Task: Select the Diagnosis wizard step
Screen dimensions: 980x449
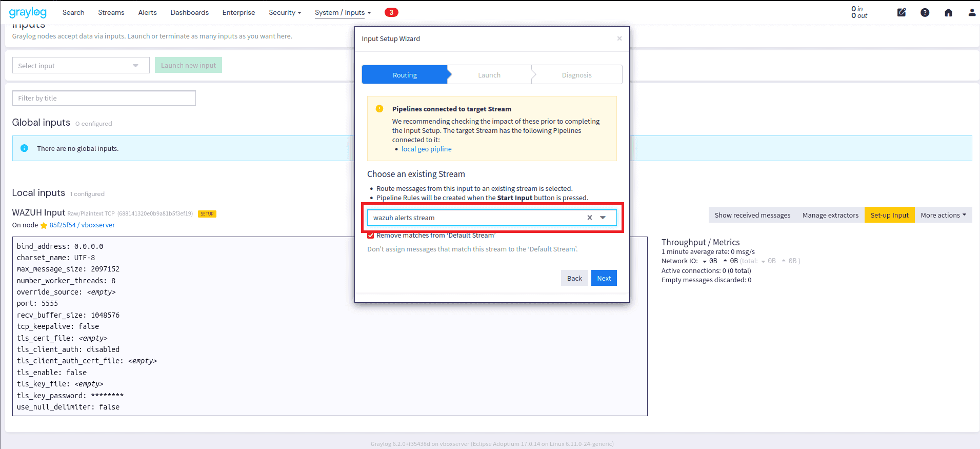Action: [x=577, y=75]
